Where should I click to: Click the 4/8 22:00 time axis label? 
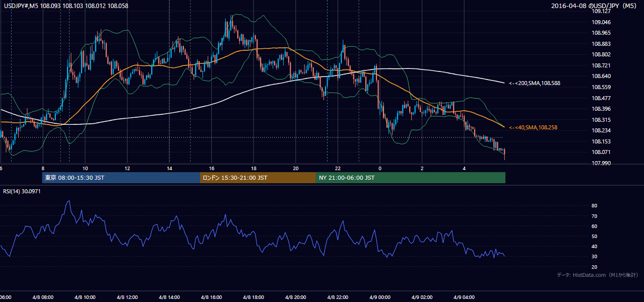pos(338,297)
